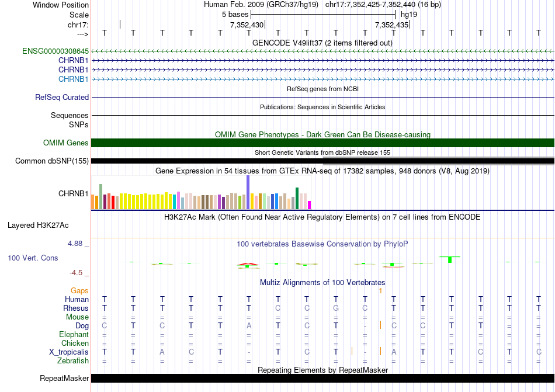Click the dark green OMIM gene bar
This screenshot has height=392, width=555.
[322, 143]
